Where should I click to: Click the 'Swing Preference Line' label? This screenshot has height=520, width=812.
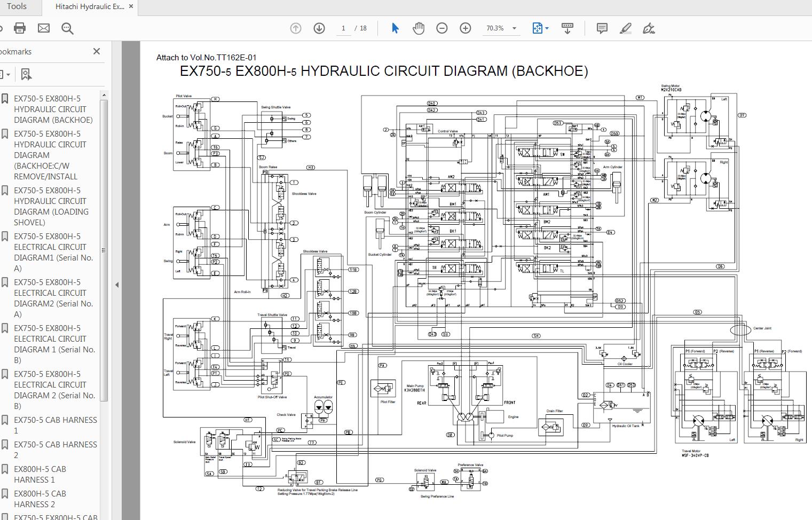click(437, 497)
